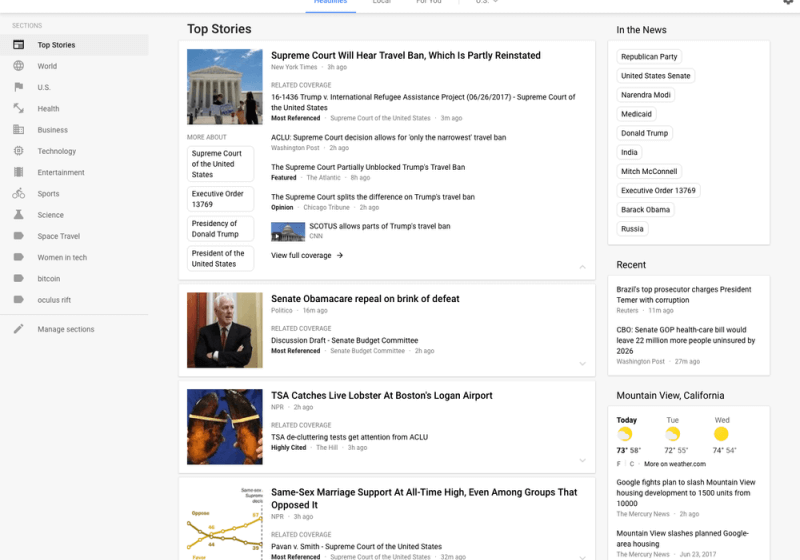Screen dimensions: 800x560
Task: Click the Manage sections pencil icon
Action: 18,329
